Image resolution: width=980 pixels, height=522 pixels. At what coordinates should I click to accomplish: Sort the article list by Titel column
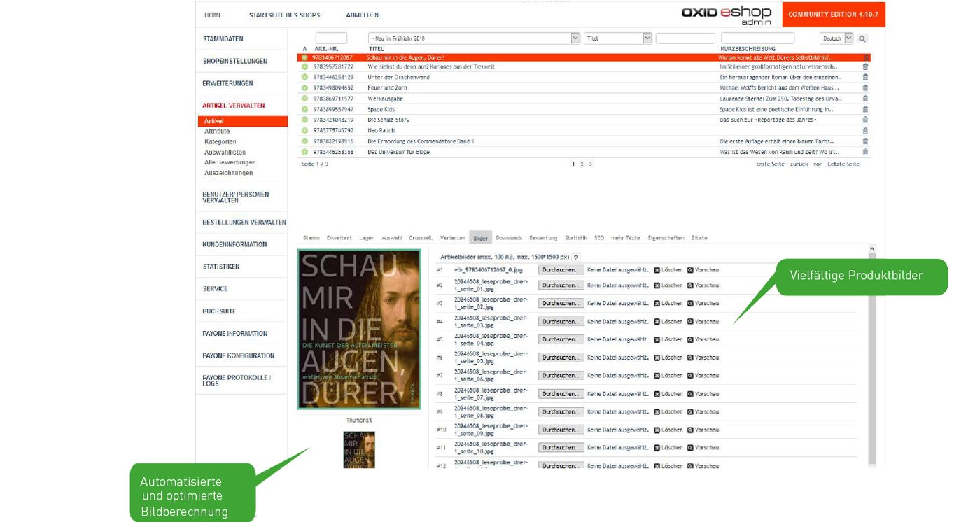pyautogui.click(x=377, y=49)
